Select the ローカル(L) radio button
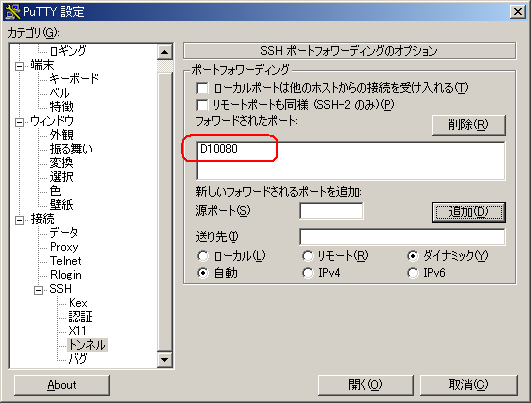Screen dimensions: 531x403 click(203, 256)
